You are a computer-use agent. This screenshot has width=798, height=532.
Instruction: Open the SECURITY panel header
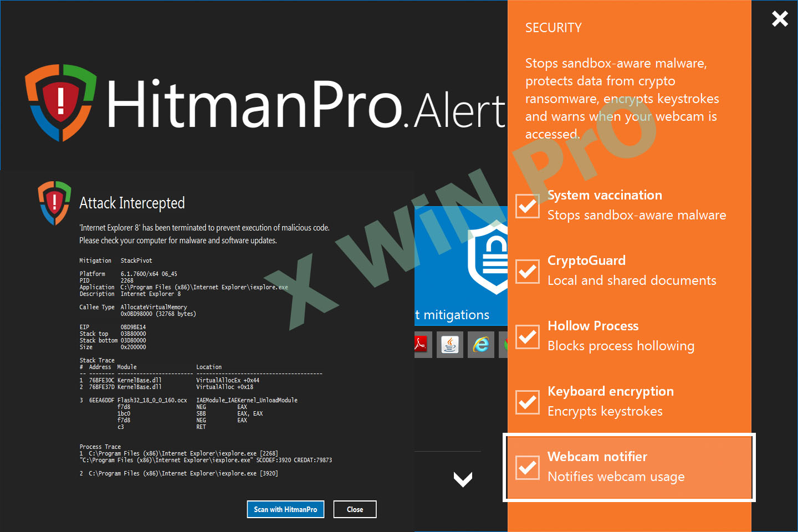click(553, 27)
